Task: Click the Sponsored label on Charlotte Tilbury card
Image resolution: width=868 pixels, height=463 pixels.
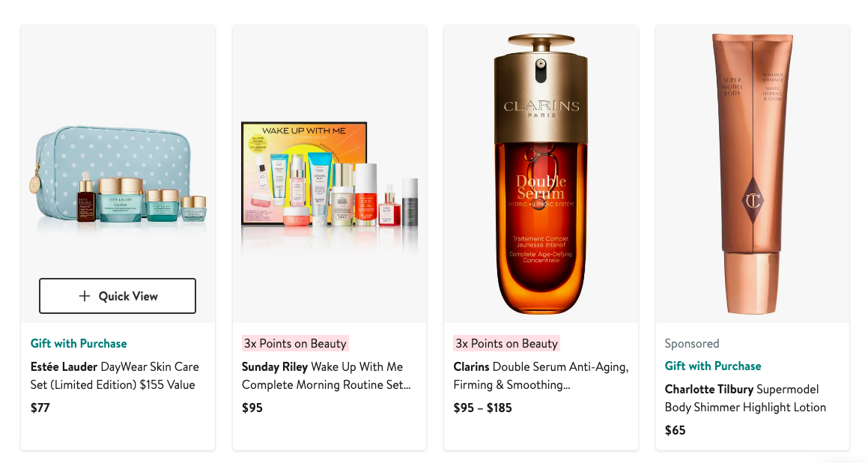Action: click(x=692, y=343)
